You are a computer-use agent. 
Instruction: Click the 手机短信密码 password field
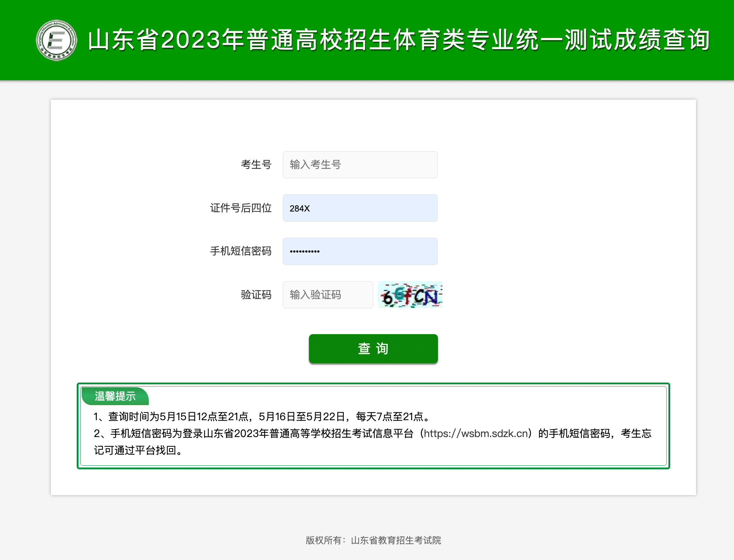360,251
